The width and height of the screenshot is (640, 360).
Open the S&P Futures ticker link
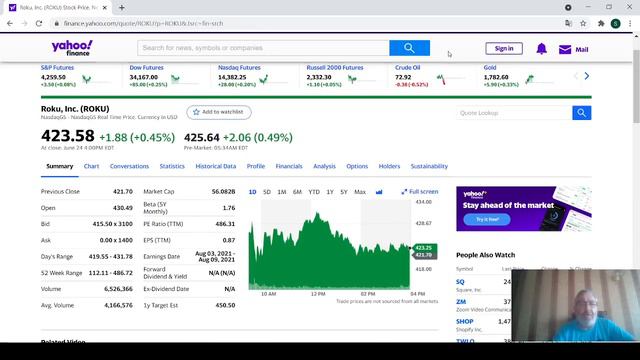click(x=57, y=68)
